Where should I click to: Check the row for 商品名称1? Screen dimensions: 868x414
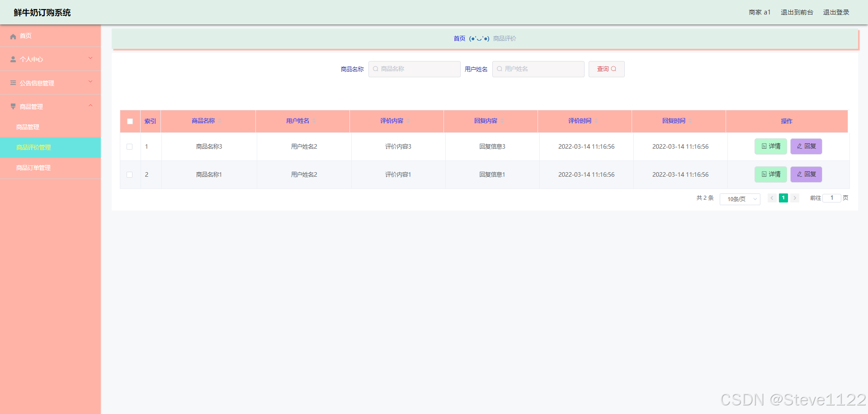[130, 174]
